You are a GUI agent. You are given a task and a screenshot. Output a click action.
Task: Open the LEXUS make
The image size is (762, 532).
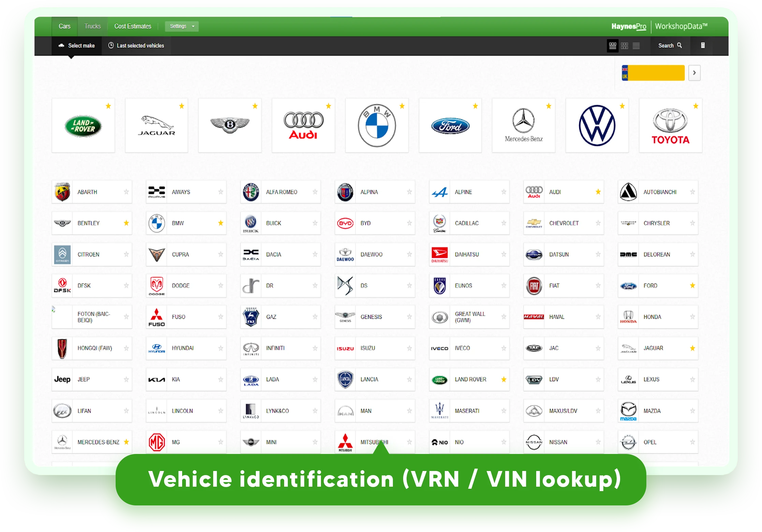tap(658, 379)
